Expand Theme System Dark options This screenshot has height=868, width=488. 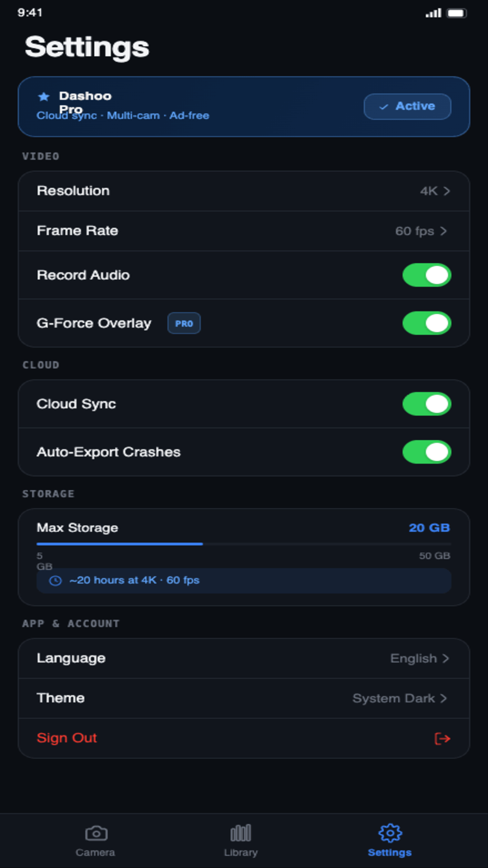(x=400, y=698)
